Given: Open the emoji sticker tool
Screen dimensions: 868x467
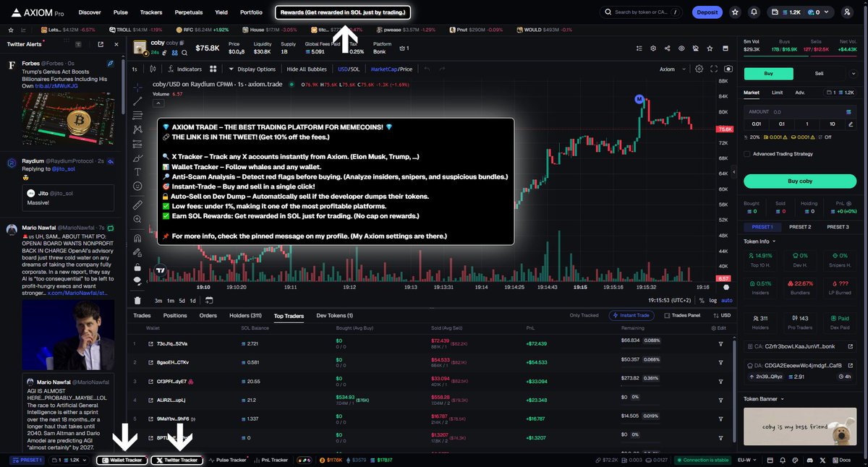Looking at the screenshot, I should click(x=137, y=186).
